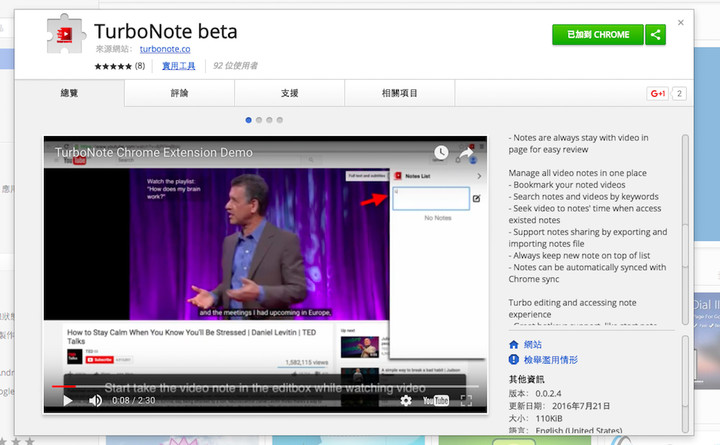This screenshot has height=445, width=720.
Task: Switch to the 評論 tab
Action: pyautogui.click(x=180, y=93)
